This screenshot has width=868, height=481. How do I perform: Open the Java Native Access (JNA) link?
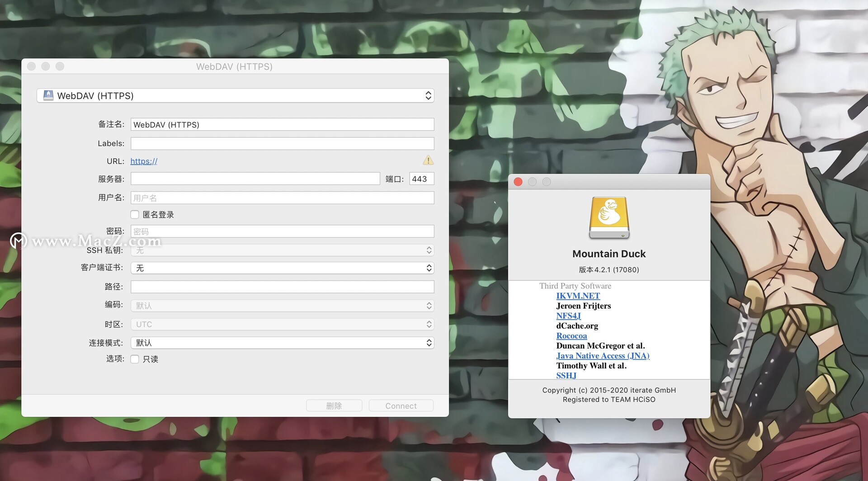coord(603,355)
